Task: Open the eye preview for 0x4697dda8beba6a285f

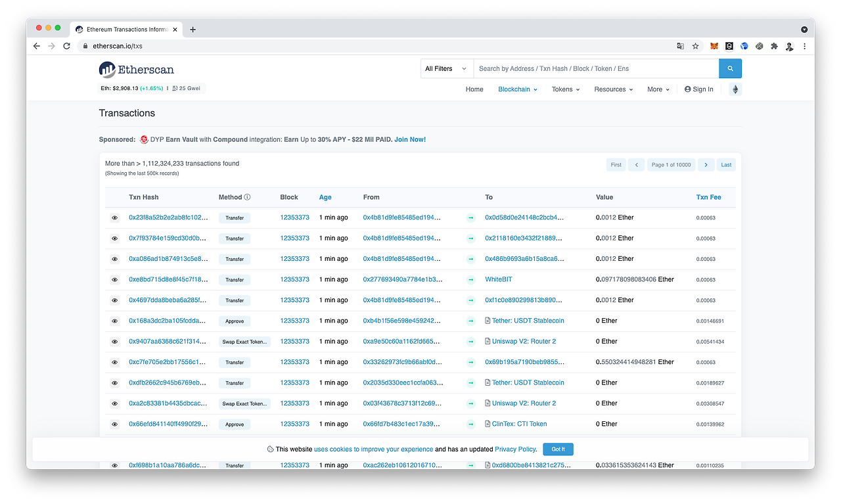Action: 114,300
